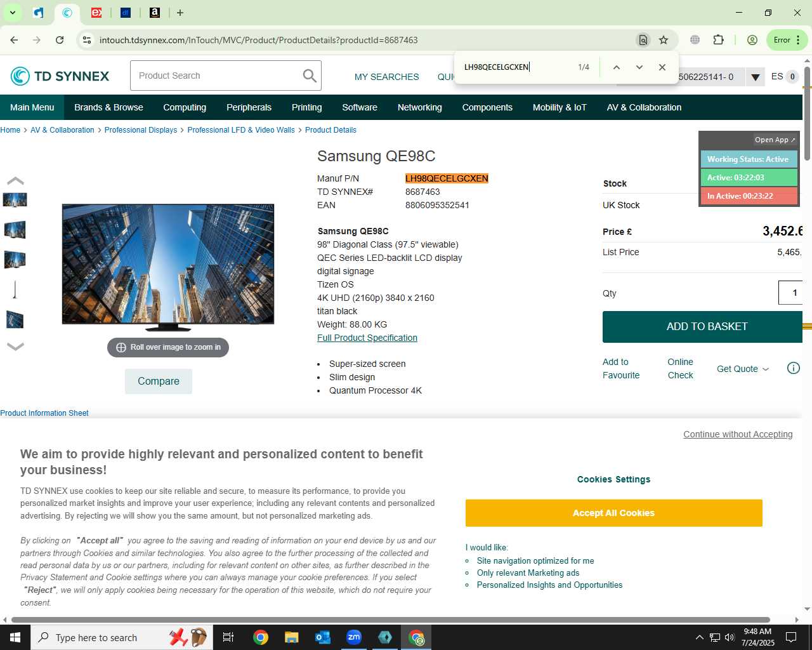This screenshot has width=812, height=650.
Task: Open Chrome Error menu button
Action: [x=787, y=40]
